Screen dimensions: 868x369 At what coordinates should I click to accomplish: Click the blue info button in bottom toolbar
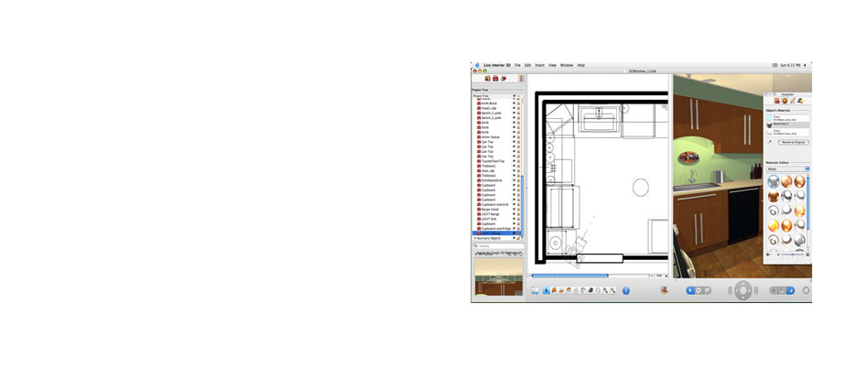(x=626, y=290)
